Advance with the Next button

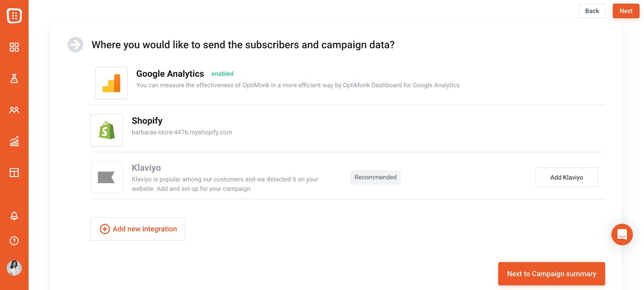point(626,11)
